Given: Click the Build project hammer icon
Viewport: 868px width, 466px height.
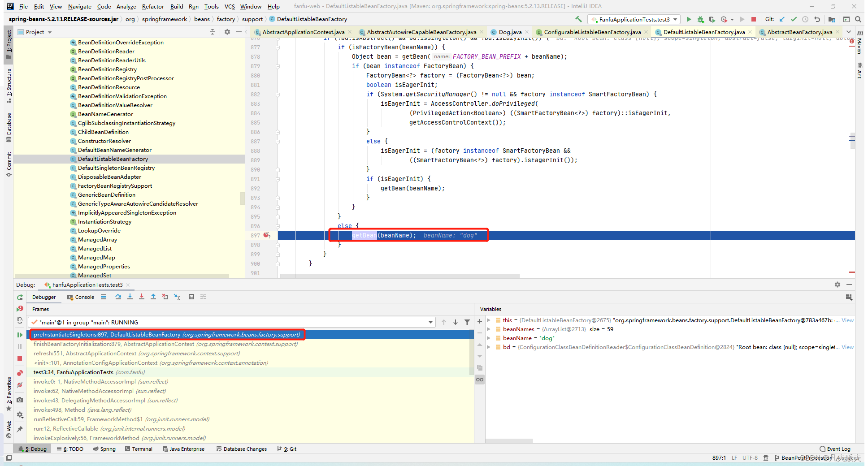Looking at the screenshot, I should pyautogui.click(x=578, y=19).
